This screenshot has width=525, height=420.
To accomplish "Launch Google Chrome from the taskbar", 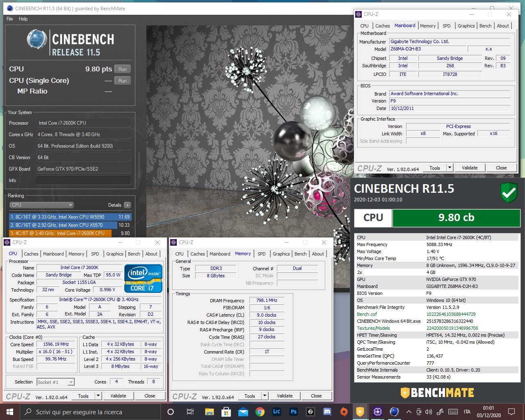I will point(260,412).
